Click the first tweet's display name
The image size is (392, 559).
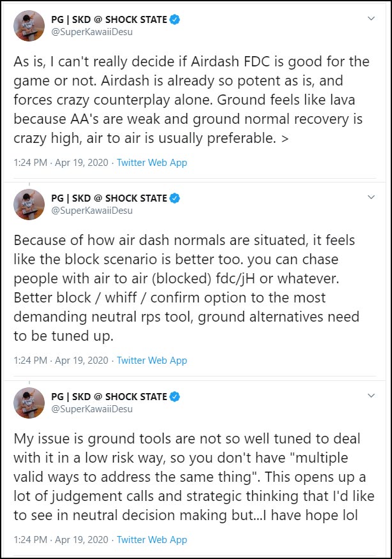109,20
